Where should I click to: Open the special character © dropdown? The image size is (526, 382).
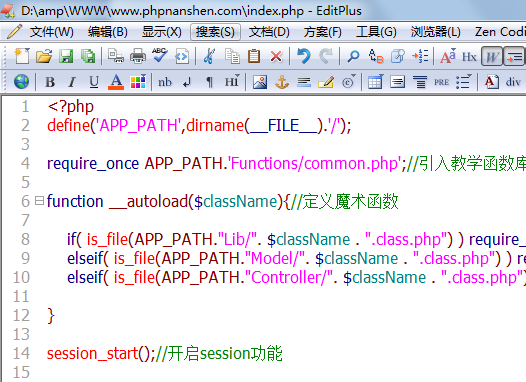tap(349, 81)
